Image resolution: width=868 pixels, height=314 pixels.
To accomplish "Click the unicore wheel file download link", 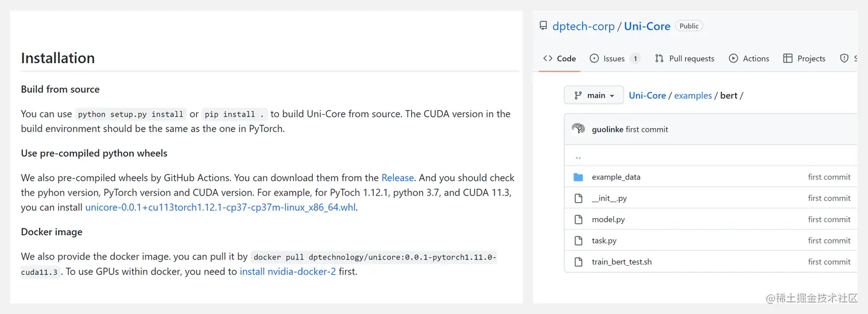I will click(x=220, y=208).
